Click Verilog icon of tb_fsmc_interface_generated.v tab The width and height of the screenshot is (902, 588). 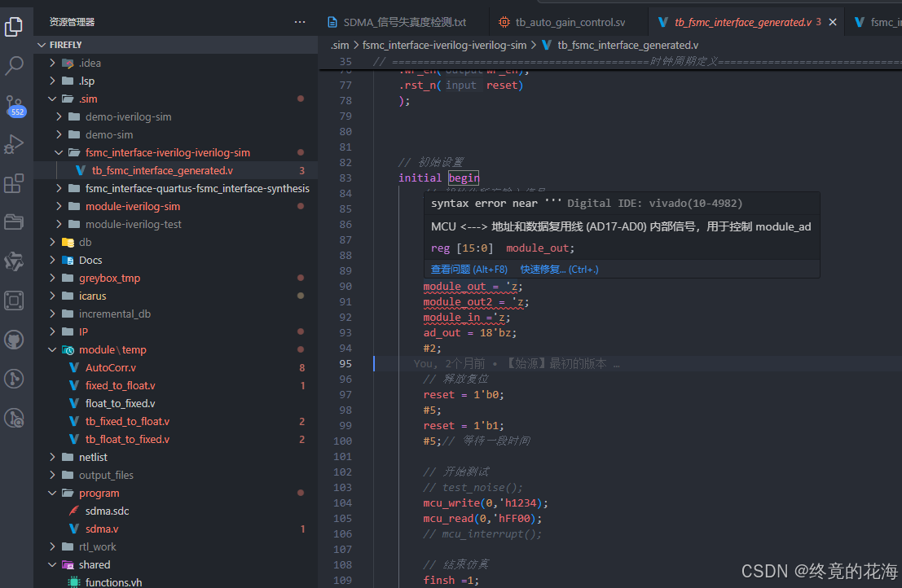(662, 23)
